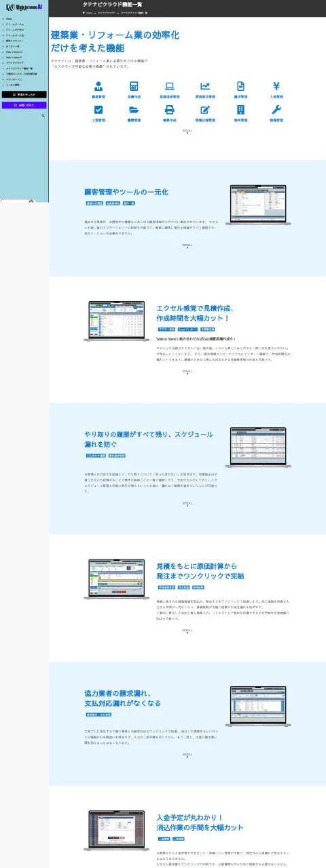Screen dimensions: 326x868
Task: Open the laptop icon in the feature grid
Action: (170, 86)
